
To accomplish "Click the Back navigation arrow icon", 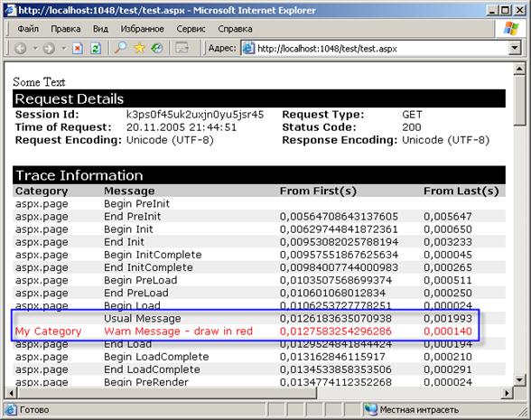I will point(20,49).
